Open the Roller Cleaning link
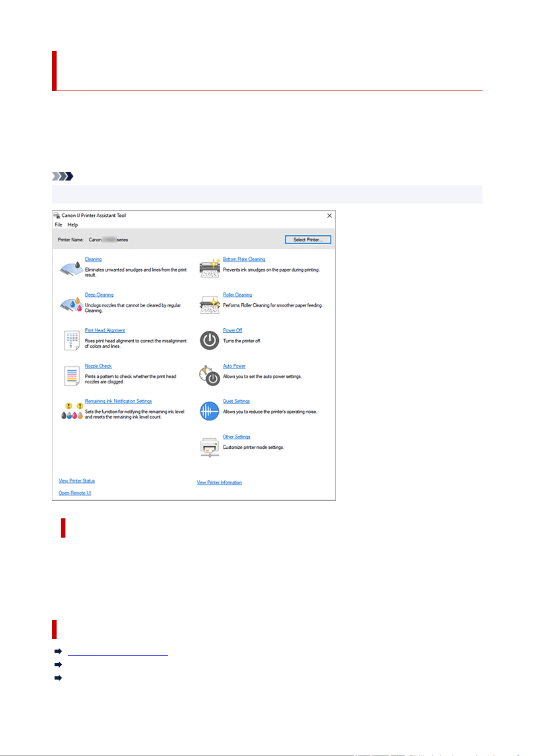This screenshot has width=535, height=756. click(x=238, y=295)
